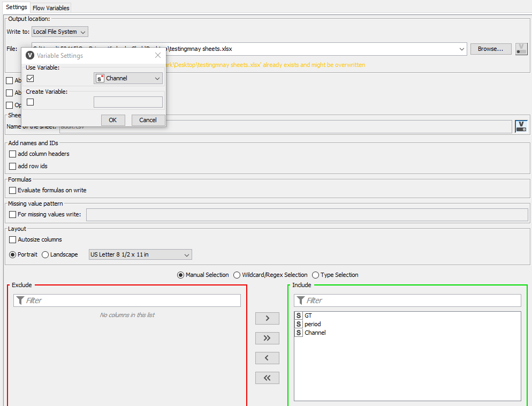Enable the add column headers checkbox
Image resolution: width=532 pixels, height=406 pixels.
pos(12,154)
